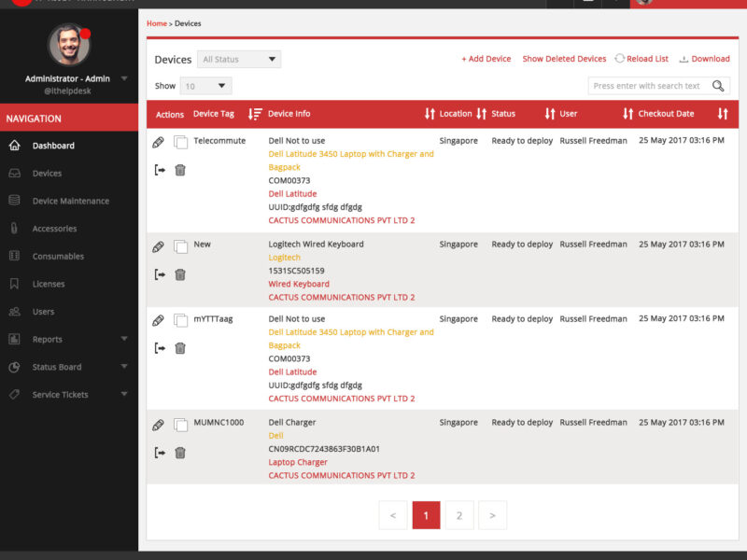Click the Add Device link
Viewport: 747px width, 560px height.
coord(486,59)
